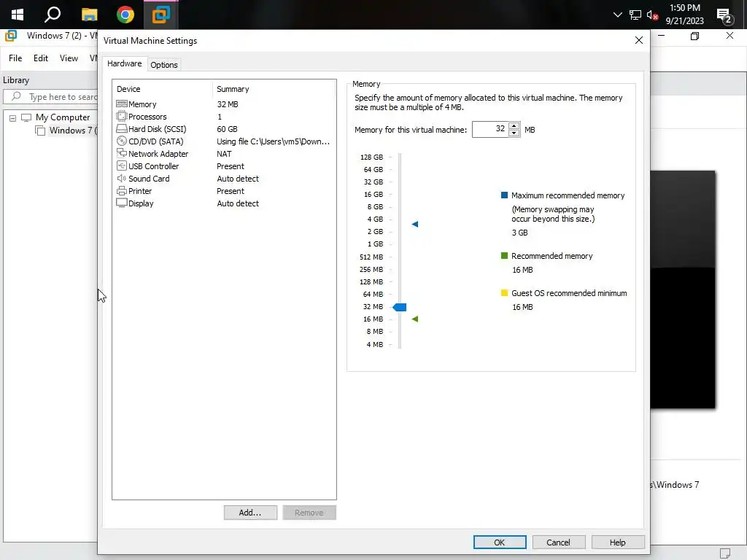Select the USB Controller icon
This screenshot has width=747, height=560.
point(122,166)
